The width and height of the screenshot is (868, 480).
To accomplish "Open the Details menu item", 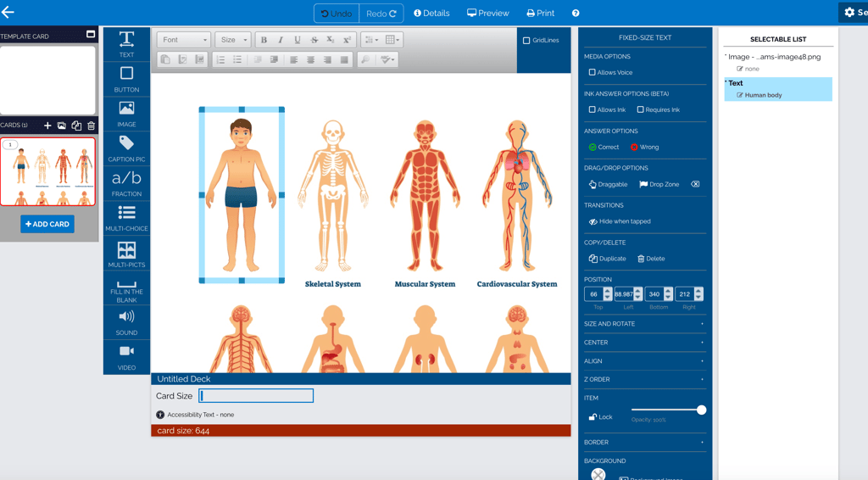I will point(431,14).
